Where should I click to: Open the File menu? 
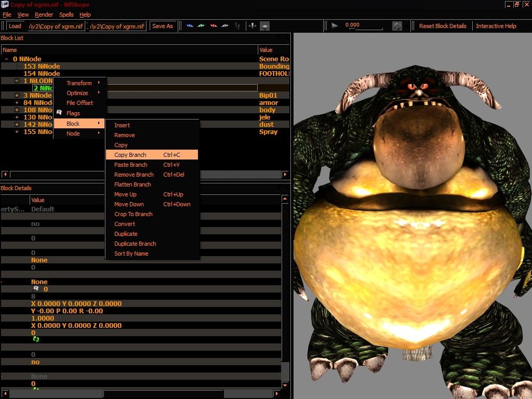pos(7,15)
